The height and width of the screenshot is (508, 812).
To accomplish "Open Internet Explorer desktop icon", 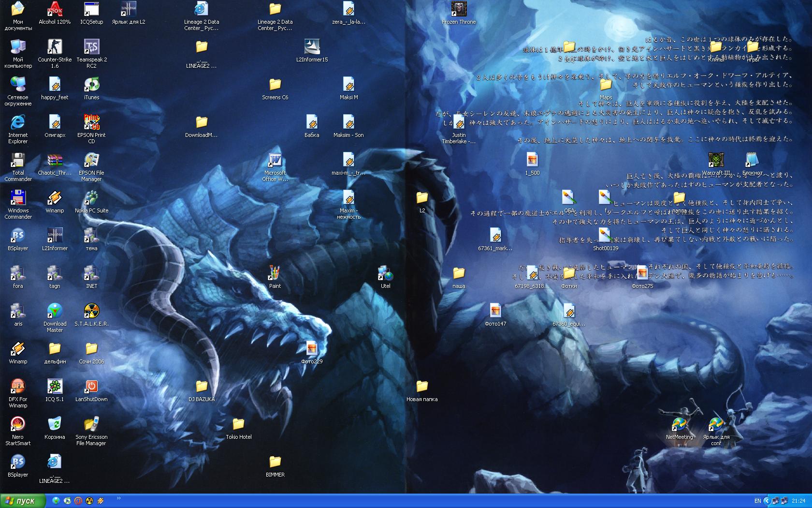I will pos(18,129).
